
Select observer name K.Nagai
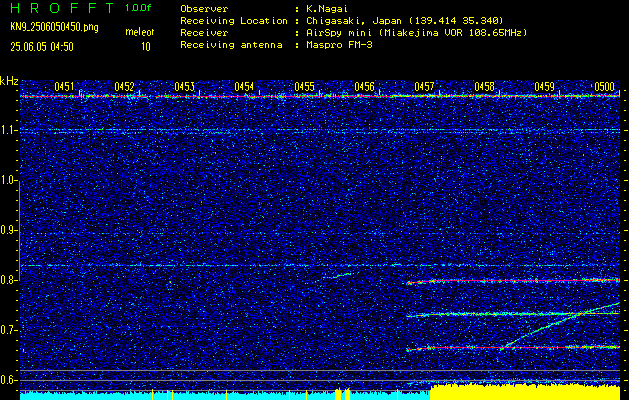(327, 8)
